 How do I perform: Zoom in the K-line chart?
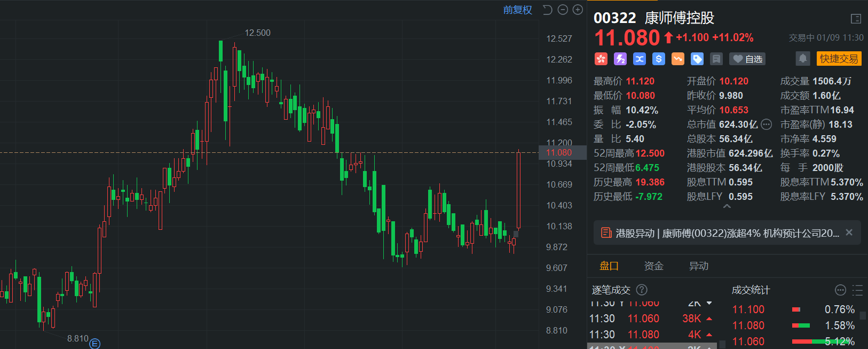(x=578, y=10)
